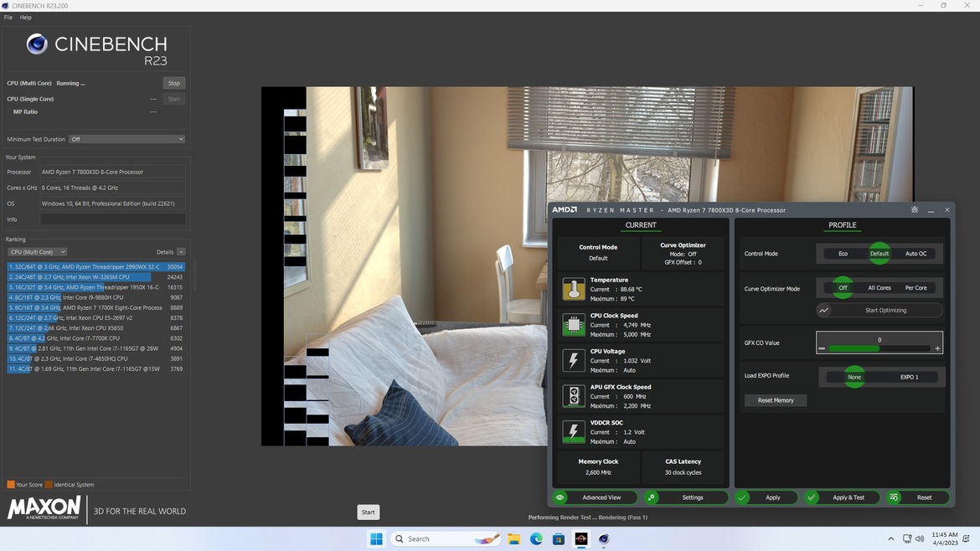
Task: Click the CPU Voltage lightning icon
Action: tap(573, 360)
